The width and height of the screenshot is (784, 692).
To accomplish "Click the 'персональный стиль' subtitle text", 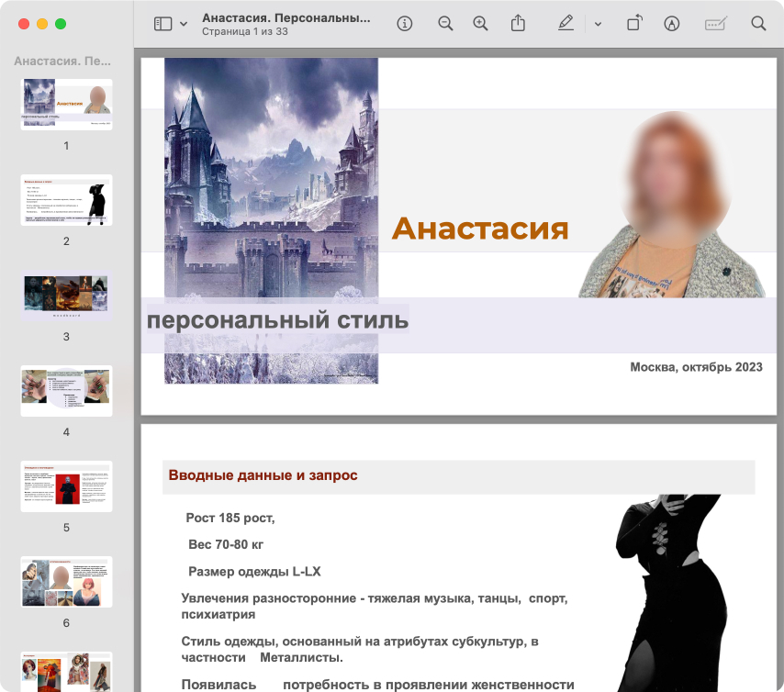I will (x=278, y=320).
